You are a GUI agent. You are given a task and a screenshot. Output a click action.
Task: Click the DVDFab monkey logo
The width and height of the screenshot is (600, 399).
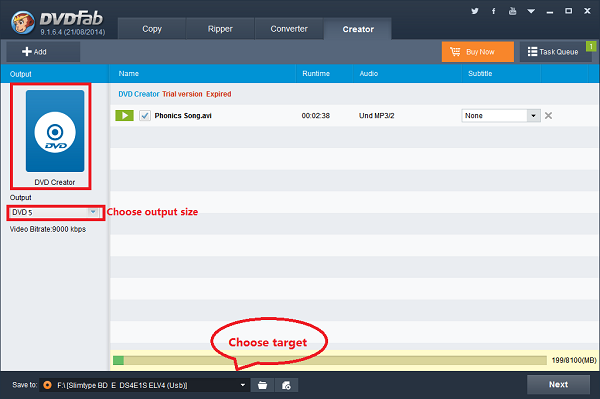(23, 23)
